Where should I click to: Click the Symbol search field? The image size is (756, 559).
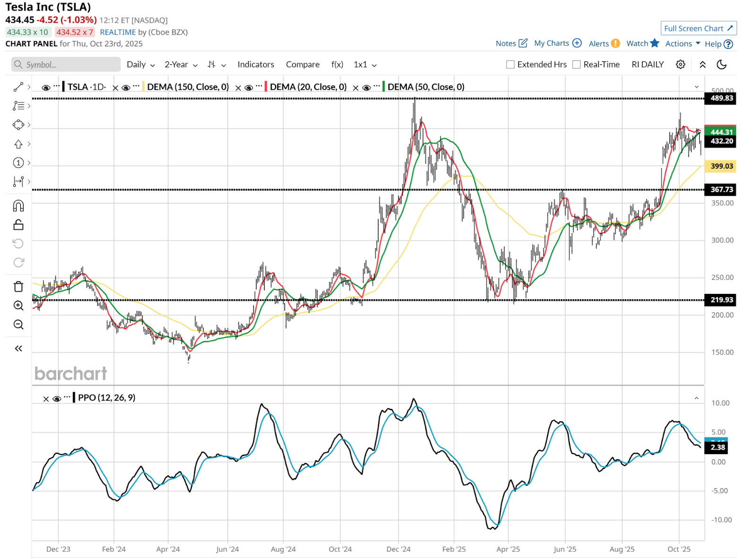tap(66, 65)
